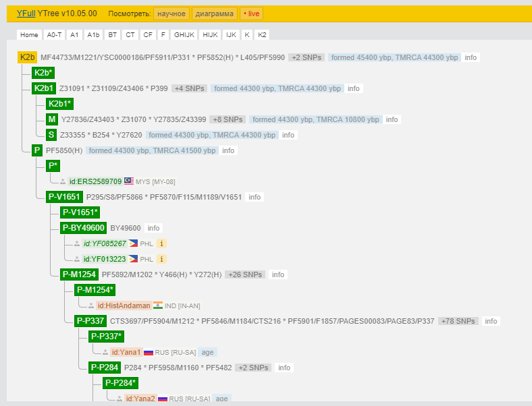Image resolution: width=532 pixels, height=406 pixels.
Task: Click the Russia flag next to id:Yana1
Action: coord(149,353)
